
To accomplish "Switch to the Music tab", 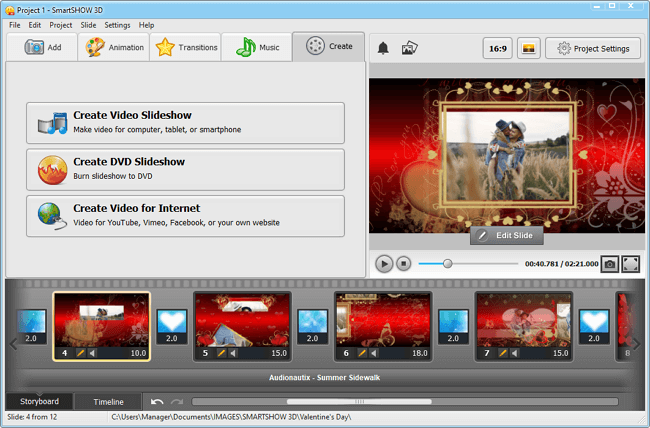I will [257, 47].
